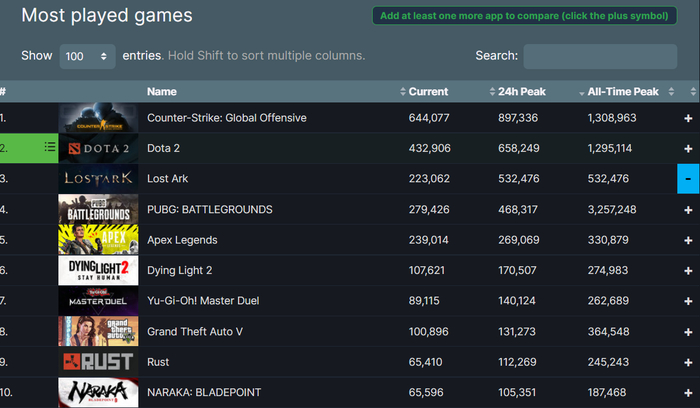
Task: Click plus icon in Dota 2 row
Action: click(x=688, y=149)
